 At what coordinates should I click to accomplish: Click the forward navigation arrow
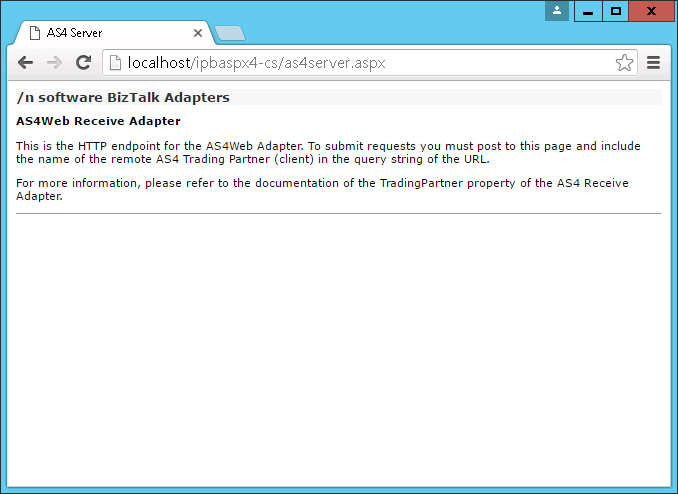coord(54,63)
